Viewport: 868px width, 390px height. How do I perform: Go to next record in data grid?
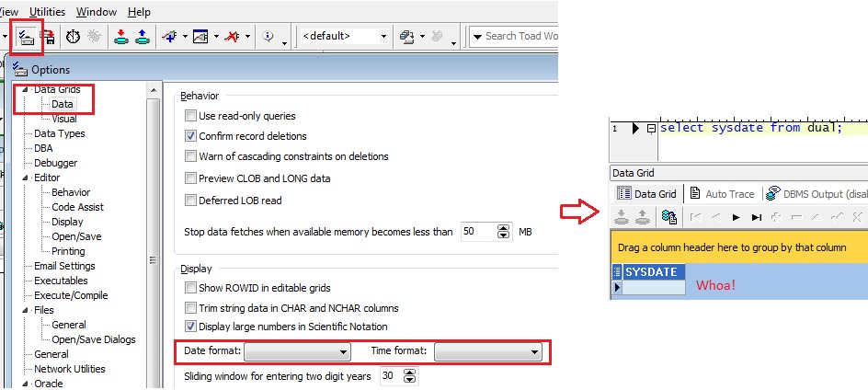click(x=736, y=217)
